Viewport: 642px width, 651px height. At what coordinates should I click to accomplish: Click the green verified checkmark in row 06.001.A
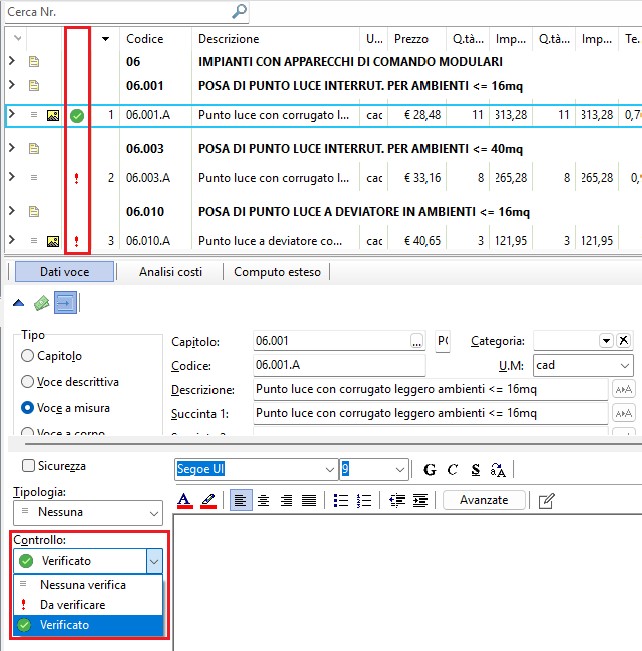coord(77,115)
